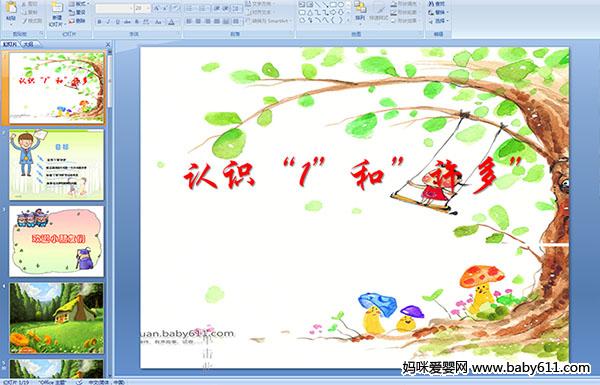Click the Replace button
600x385 pixels.
coord(437,12)
